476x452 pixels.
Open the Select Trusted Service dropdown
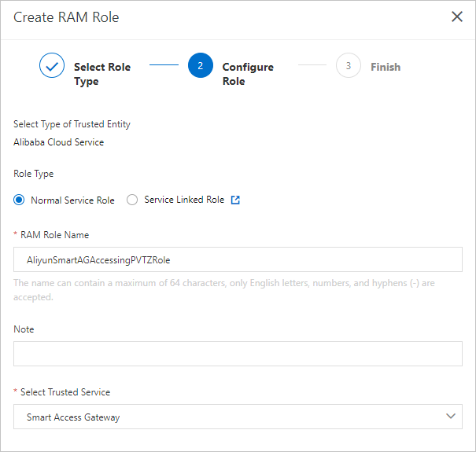click(238, 417)
